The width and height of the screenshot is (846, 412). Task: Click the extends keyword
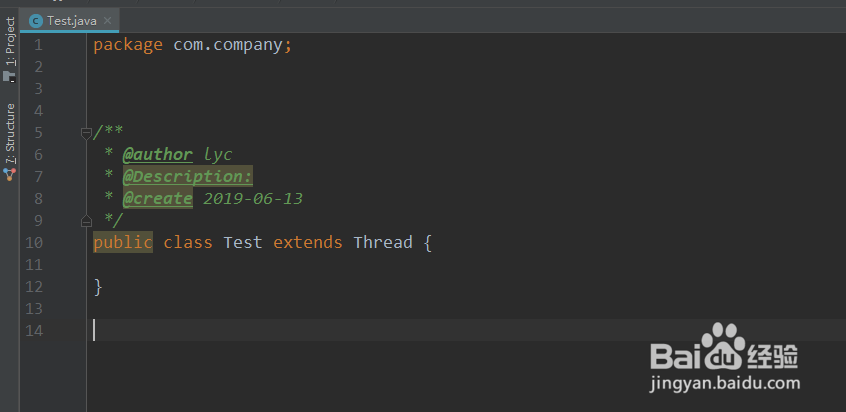point(308,242)
